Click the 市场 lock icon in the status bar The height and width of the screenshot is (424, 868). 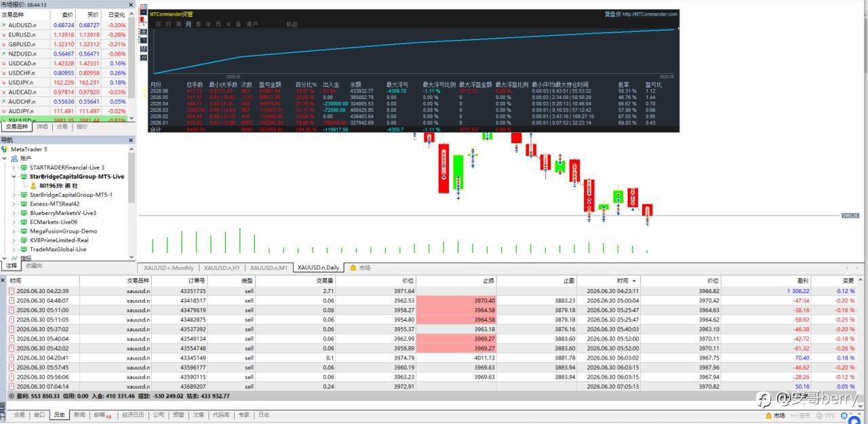tap(770, 415)
